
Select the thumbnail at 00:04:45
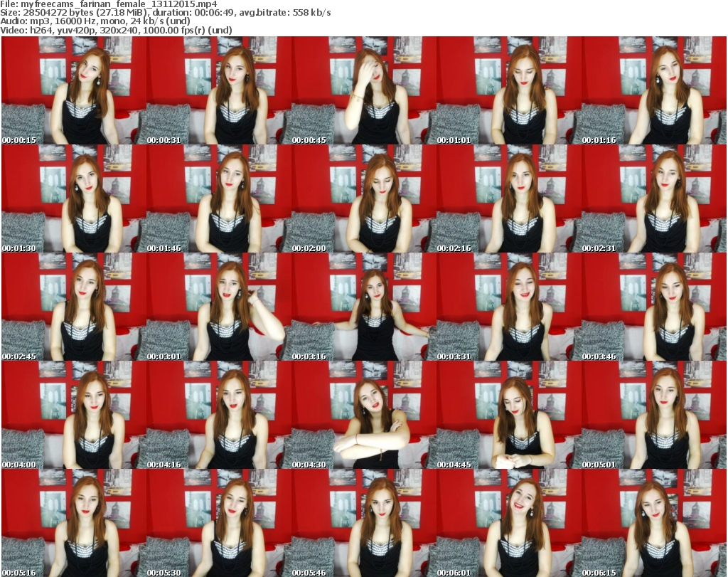(508, 415)
